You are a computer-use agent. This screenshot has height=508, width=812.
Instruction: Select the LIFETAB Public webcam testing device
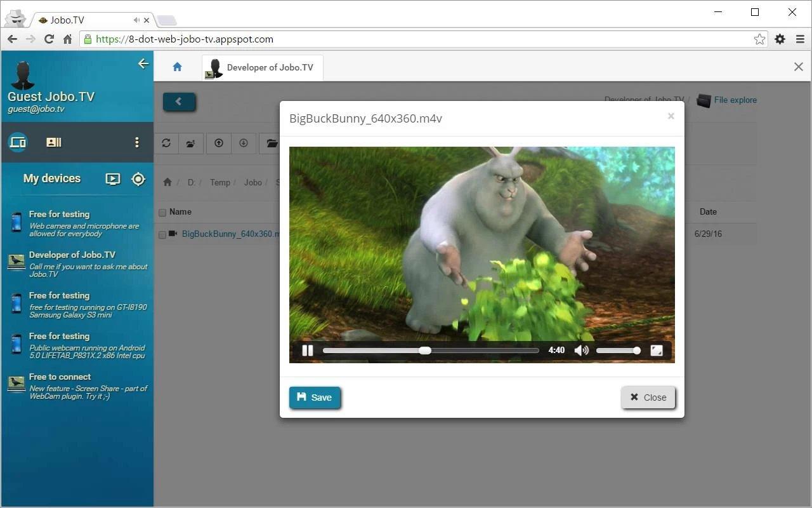77,345
